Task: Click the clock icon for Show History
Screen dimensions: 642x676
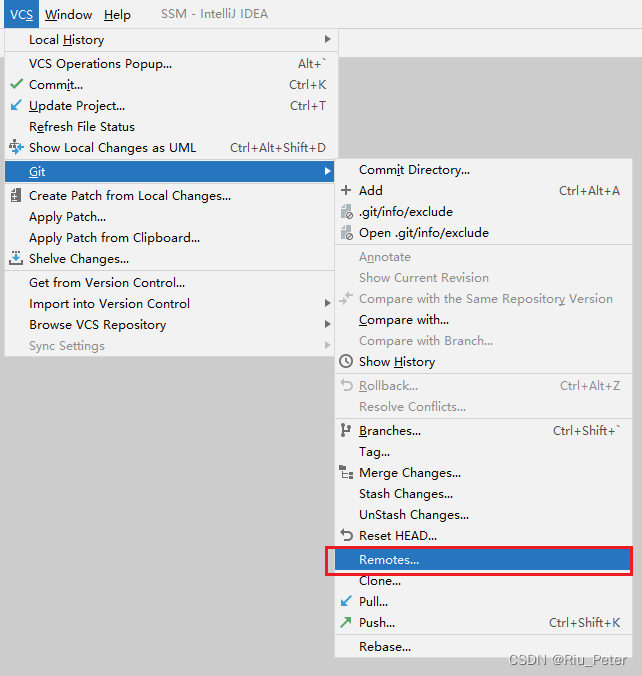Action: pyautogui.click(x=346, y=361)
